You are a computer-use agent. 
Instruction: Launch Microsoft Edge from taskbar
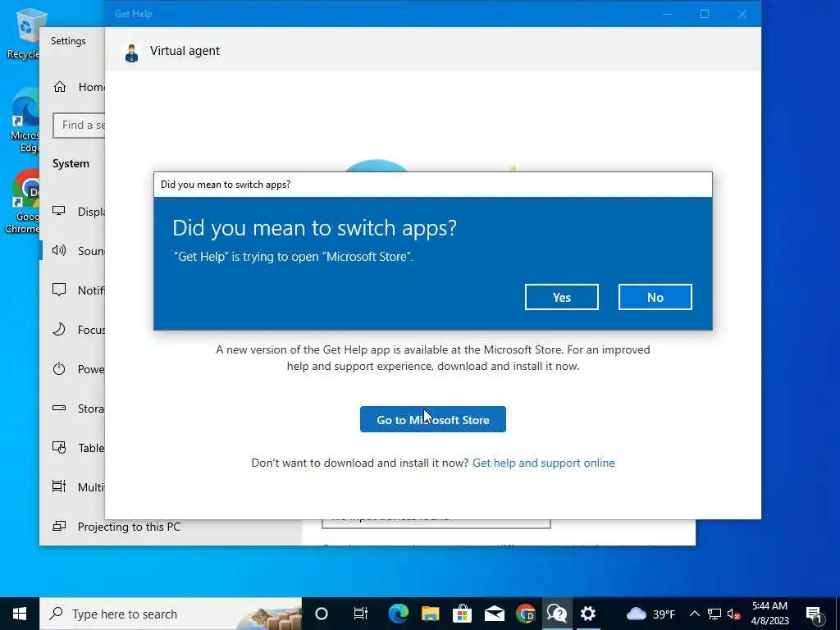[x=398, y=614]
